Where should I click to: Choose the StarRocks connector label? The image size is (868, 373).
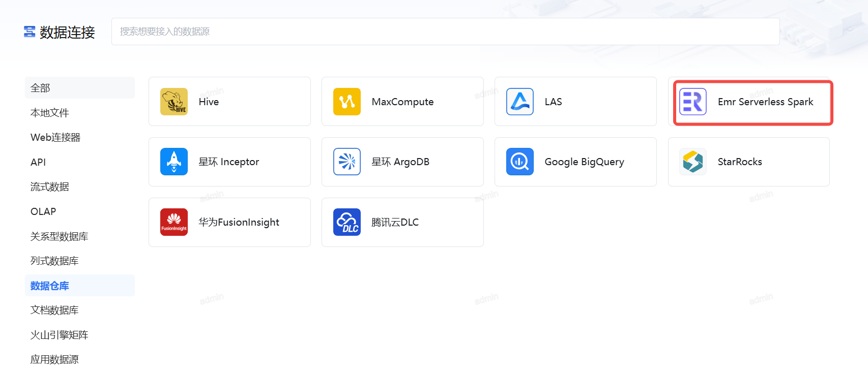coord(740,162)
